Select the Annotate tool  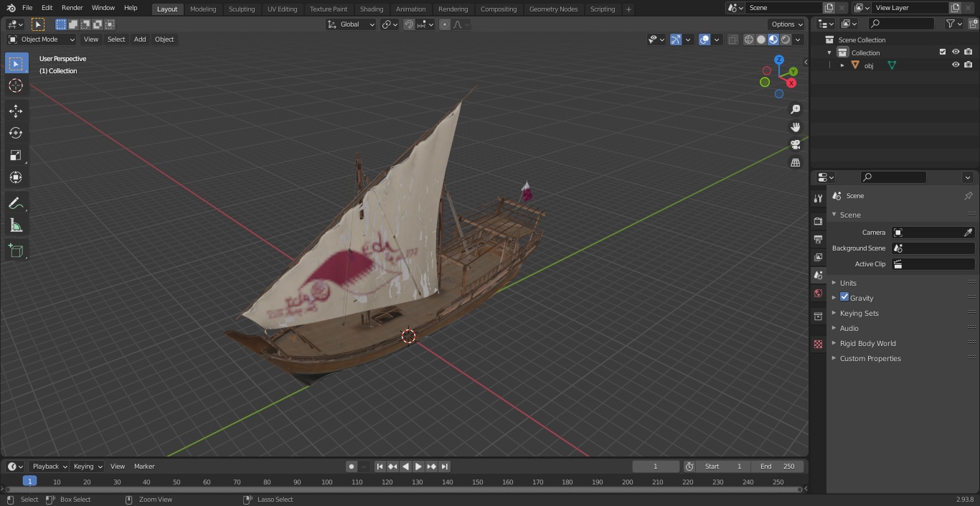pos(16,203)
